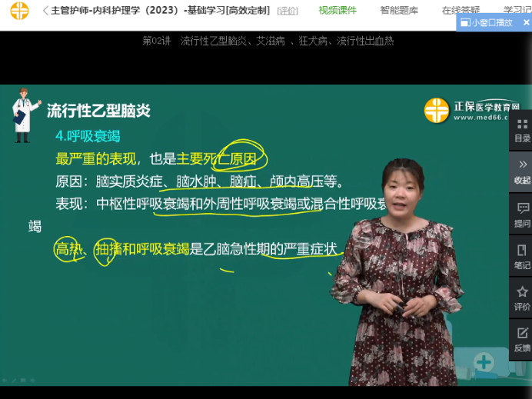Switch to the 智能题库 tab
This screenshot has width=532, height=399.
click(x=399, y=11)
